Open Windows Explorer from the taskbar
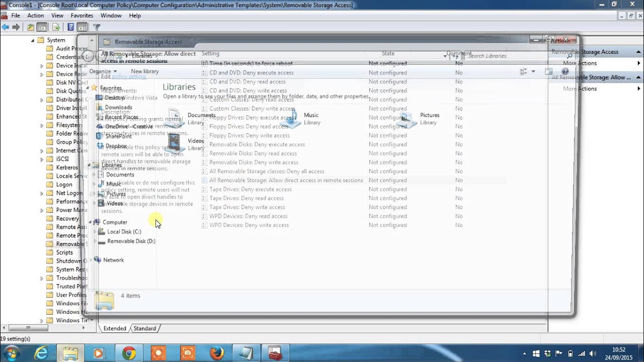Image resolution: width=644 pixels, height=362 pixels. (x=70, y=353)
